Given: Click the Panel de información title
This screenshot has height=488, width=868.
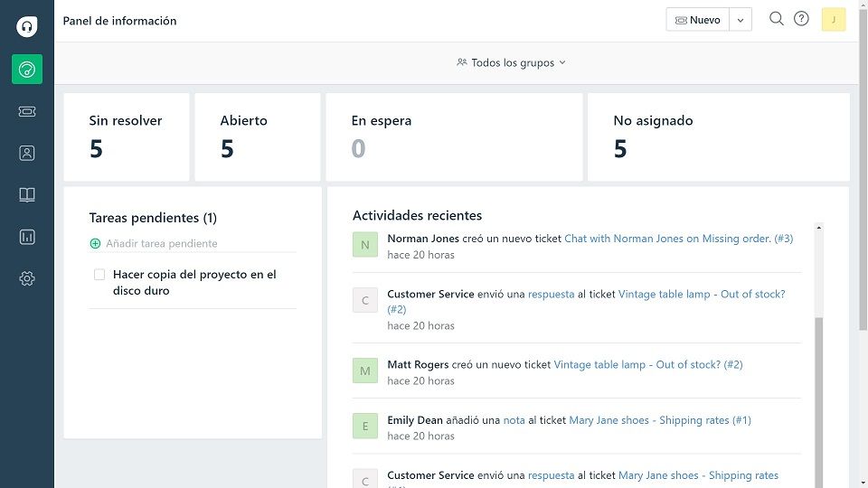Looking at the screenshot, I should (119, 21).
